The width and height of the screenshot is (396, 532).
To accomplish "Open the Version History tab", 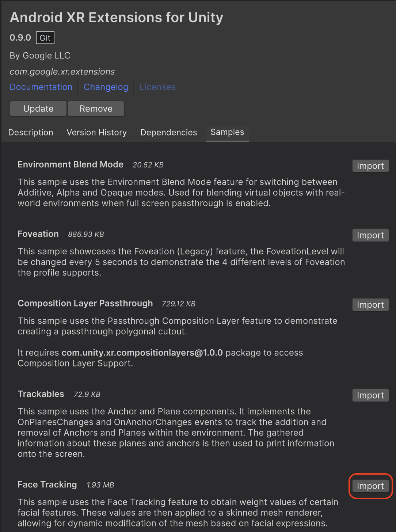I will (x=96, y=132).
